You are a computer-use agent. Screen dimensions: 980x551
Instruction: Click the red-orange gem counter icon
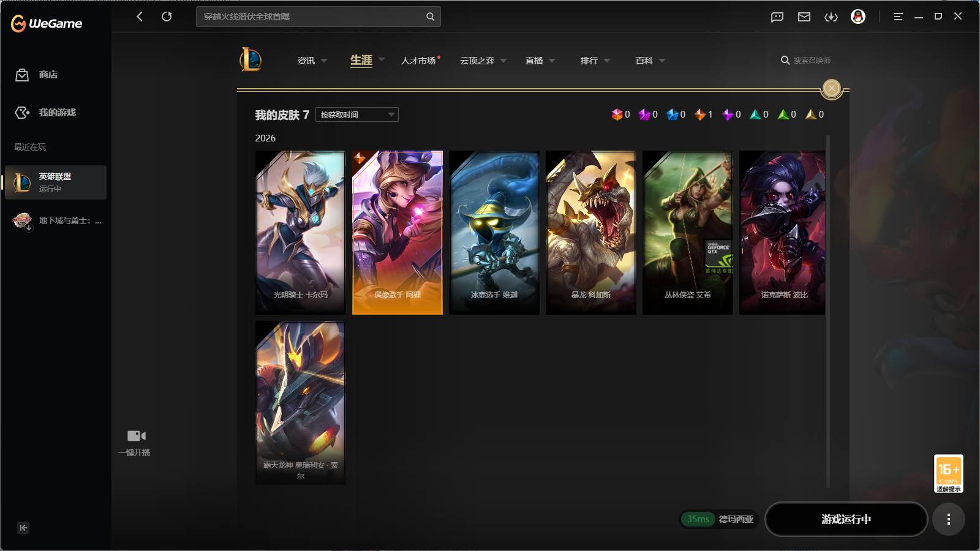coord(617,114)
